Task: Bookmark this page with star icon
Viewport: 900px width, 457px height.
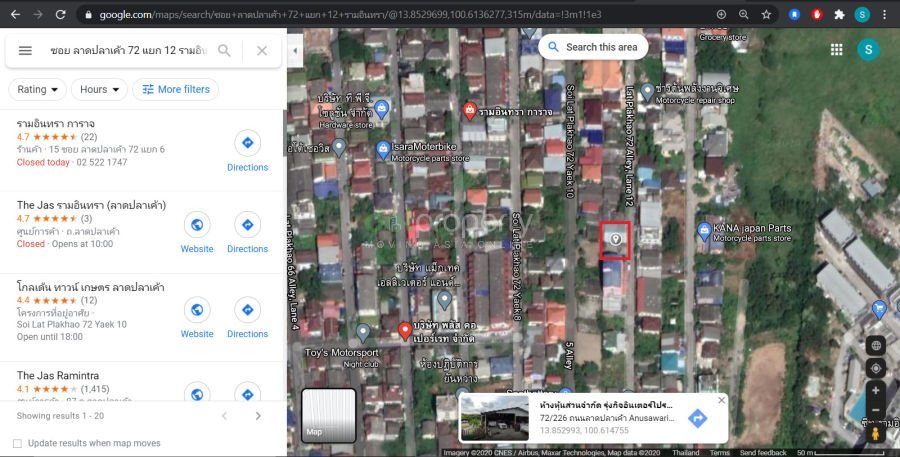Action: 766,15
